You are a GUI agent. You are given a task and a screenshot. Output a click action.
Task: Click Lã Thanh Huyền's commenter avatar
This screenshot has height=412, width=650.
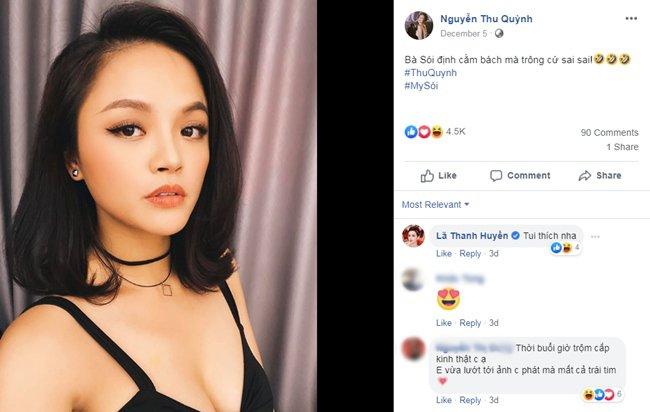click(414, 236)
